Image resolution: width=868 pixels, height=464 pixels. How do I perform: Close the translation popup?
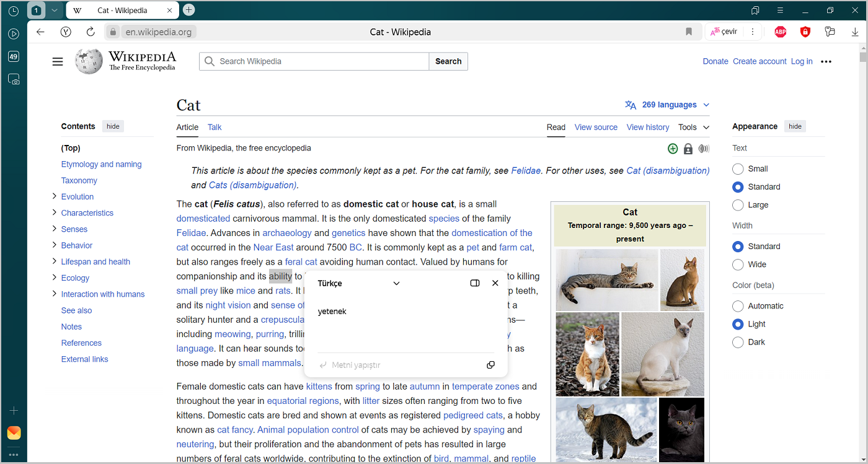[x=495, y=283]
